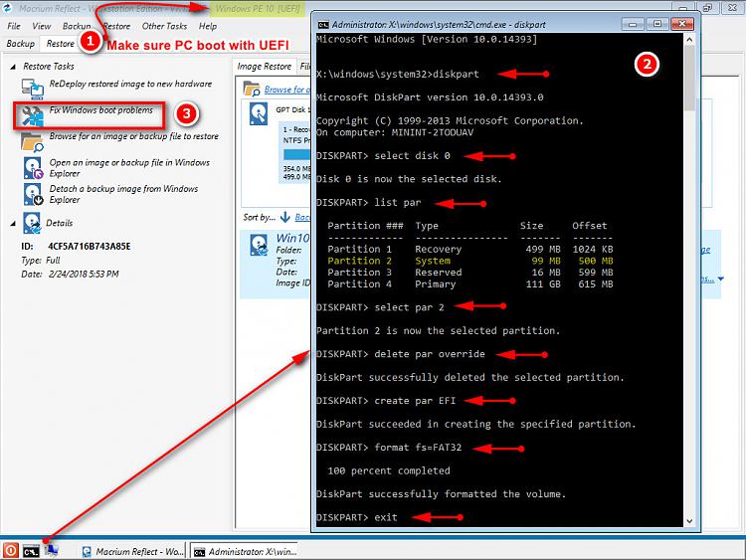Click the Browse for image folder icon in Restore Tasks
Viewport: 746px width, 560px height.
[32, 140]
